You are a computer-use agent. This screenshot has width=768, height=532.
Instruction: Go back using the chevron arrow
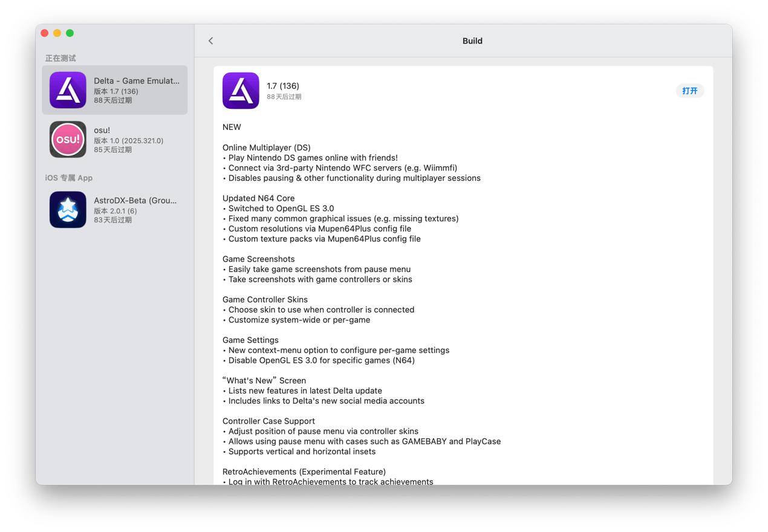click(x=210, y=41)
